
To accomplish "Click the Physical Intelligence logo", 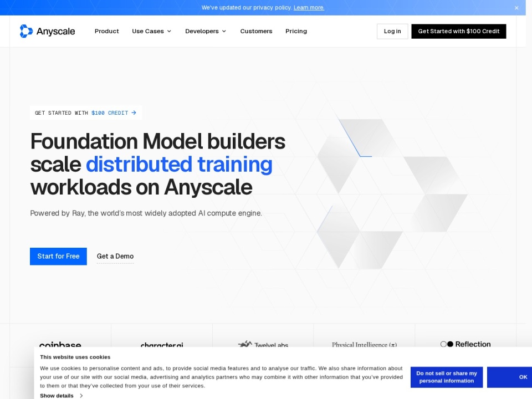I will pyautogui.click(x=364, y=344).
